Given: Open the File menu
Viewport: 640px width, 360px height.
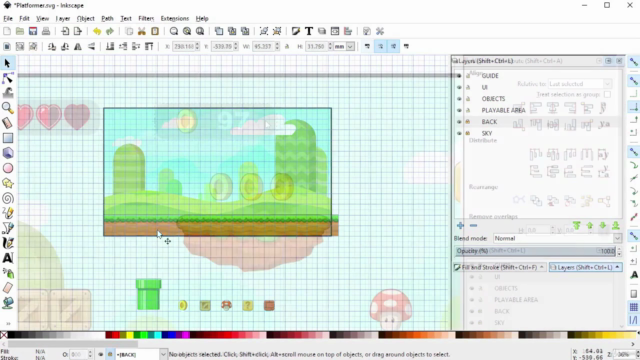Looking at the screenshot, I should coord(8,18).
